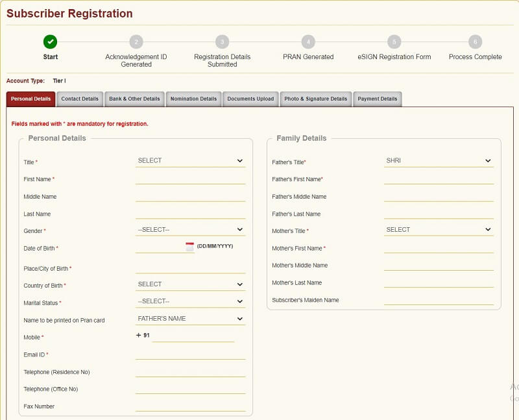Open the Date of Birth calendar icon
Viewport: 519px width, 420px height.
tap(189, 247)
